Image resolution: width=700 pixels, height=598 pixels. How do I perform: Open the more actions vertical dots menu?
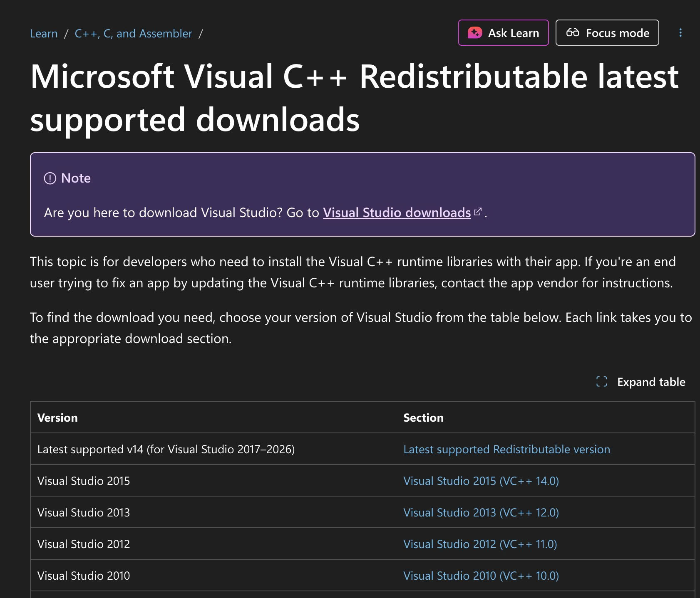click(680, 33)
